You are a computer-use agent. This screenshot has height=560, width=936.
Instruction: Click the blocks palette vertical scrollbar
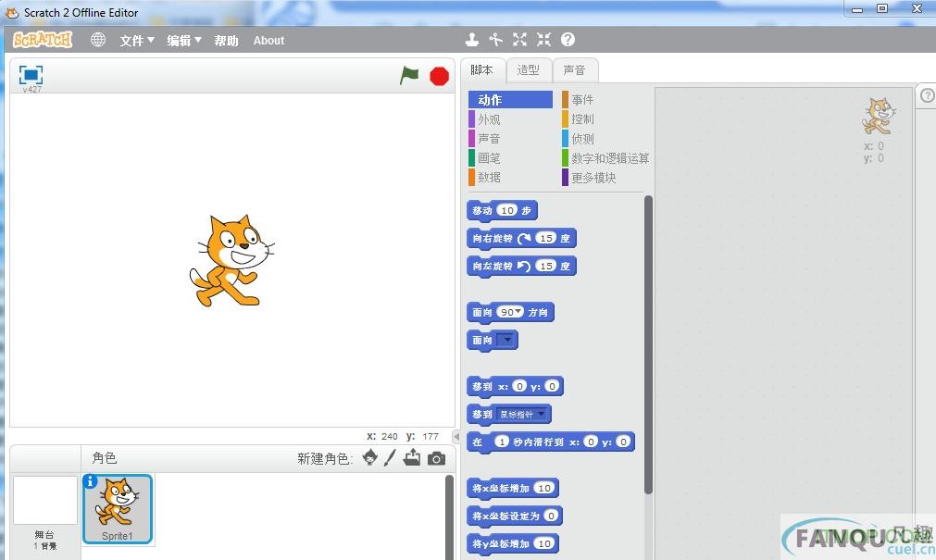[x=648, y=345]
